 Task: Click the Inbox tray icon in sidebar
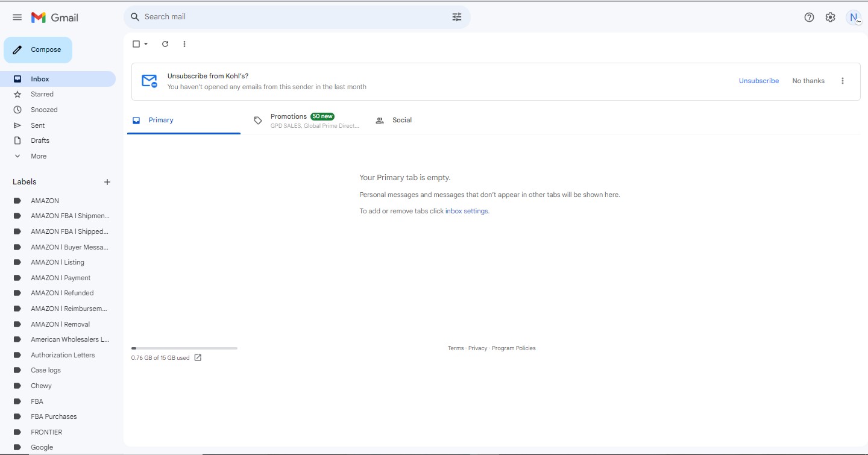click(17, 79)
